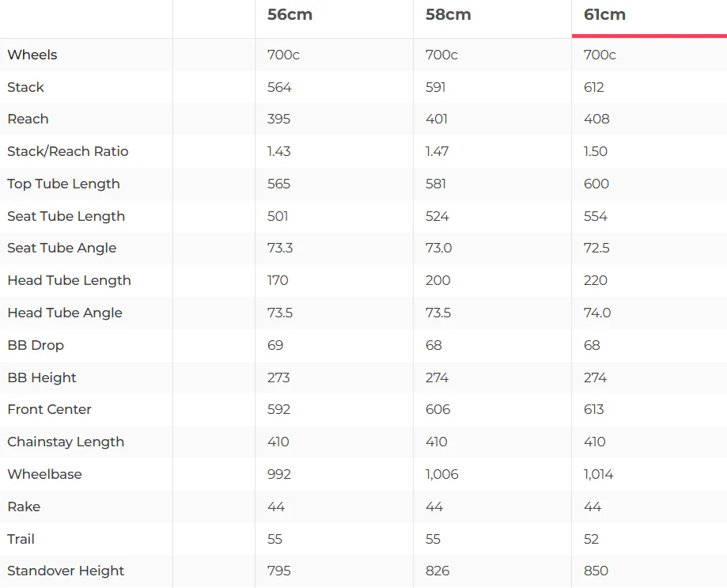Click the Reach row label
Viewport: 727px width, 588px height.
click(28, 119)
